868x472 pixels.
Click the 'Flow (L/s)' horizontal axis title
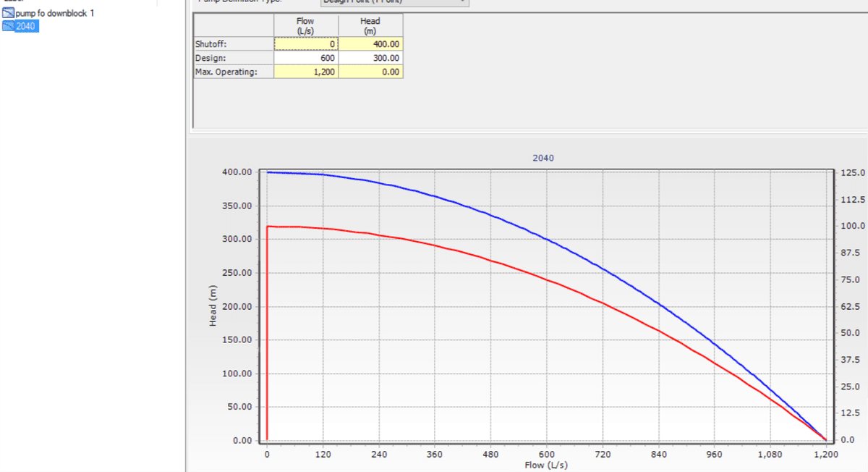coord(546,465)
